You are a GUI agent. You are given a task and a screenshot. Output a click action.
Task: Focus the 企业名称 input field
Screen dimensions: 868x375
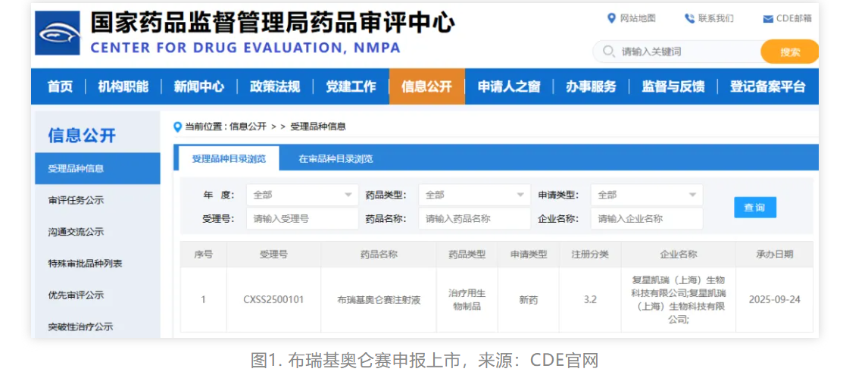click(x=646, y=219)
